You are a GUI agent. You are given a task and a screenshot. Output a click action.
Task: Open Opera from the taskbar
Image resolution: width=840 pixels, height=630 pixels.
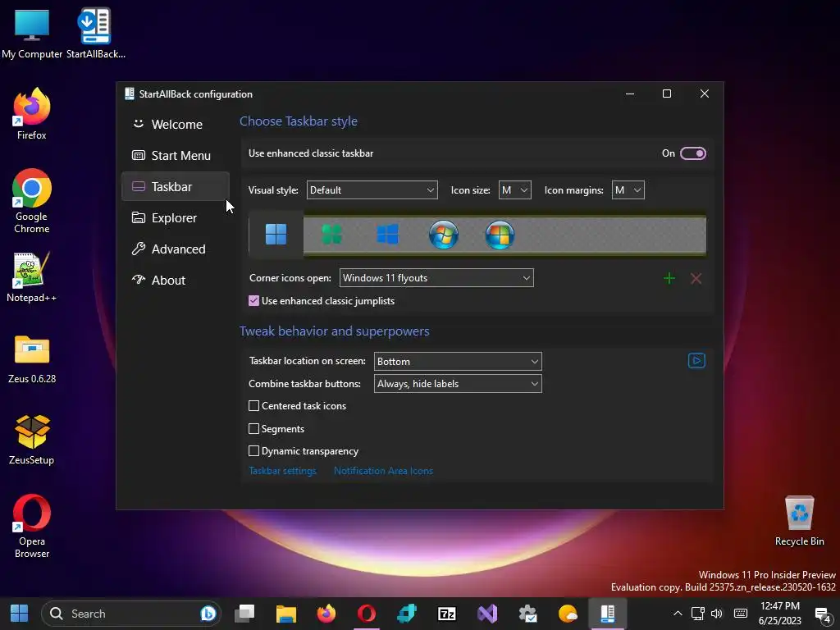click(x=367, y=614)
